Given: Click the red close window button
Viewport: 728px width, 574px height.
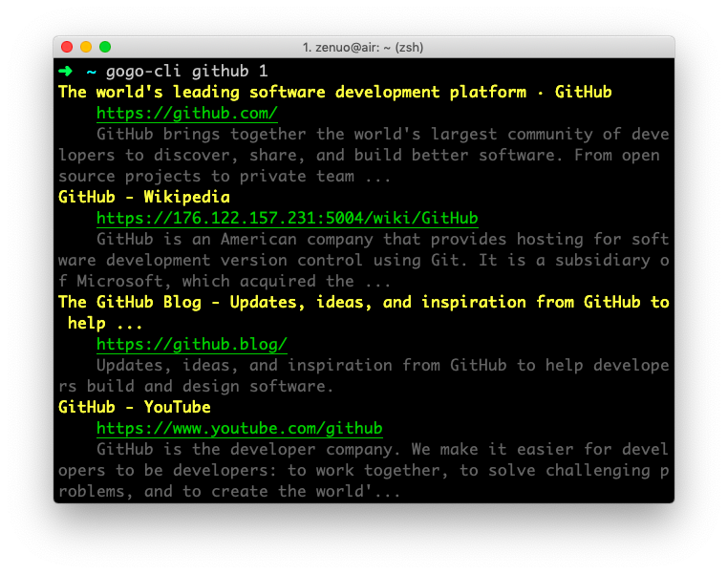Looking at the screenshot, I should click(x=67, y=47).
